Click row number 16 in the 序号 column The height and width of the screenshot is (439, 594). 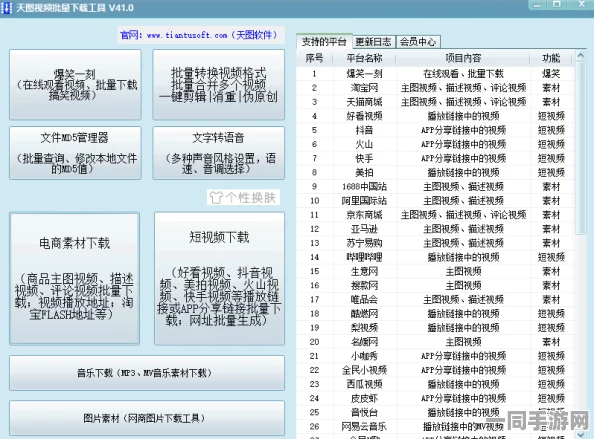pos(314,285)
